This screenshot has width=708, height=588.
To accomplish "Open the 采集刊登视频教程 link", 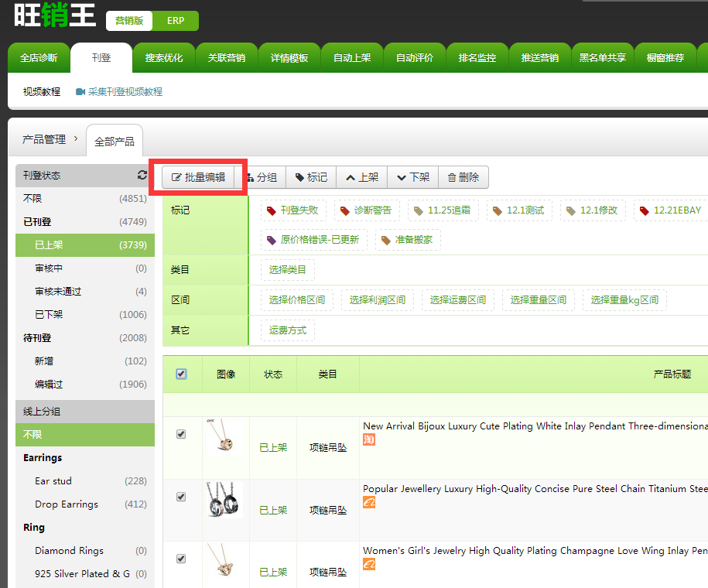I will coord(125,92).
